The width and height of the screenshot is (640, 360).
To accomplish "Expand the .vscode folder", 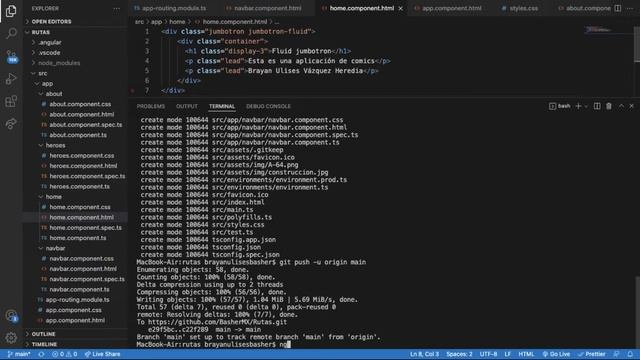I will (x=76, y=53).
